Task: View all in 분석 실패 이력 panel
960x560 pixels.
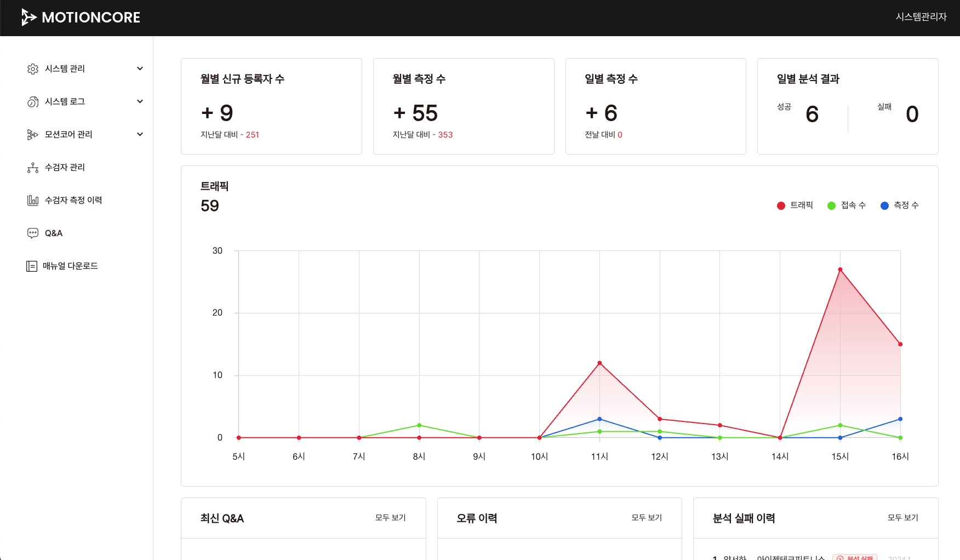Action: [x=902, y=517]
